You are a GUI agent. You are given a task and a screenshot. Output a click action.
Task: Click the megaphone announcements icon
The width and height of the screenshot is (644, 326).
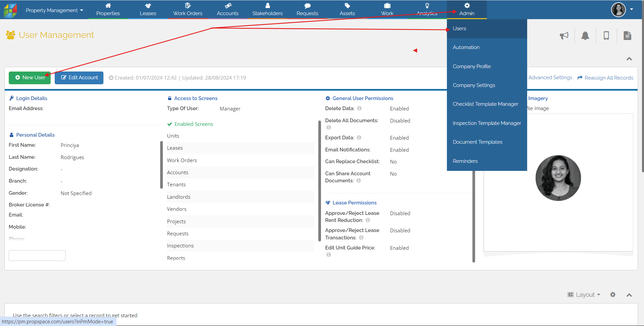pyautogui.click(x=564, y=36)
